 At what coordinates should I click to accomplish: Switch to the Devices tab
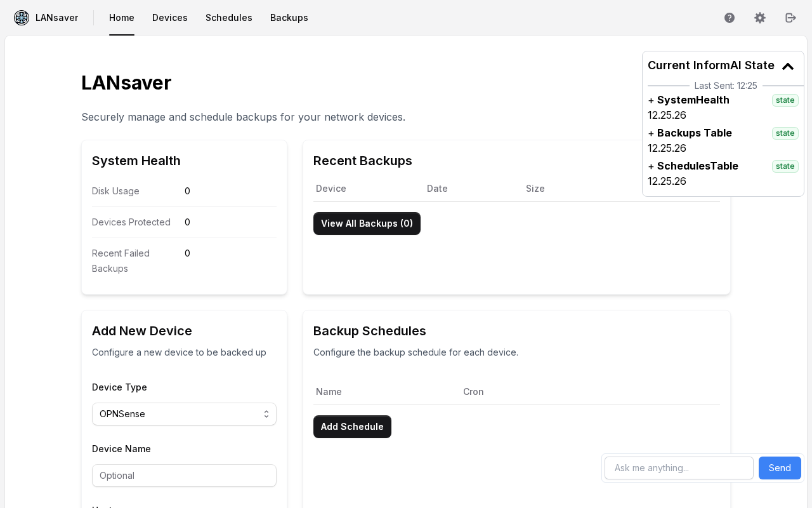pyautogui.click(x=170, y=18)
